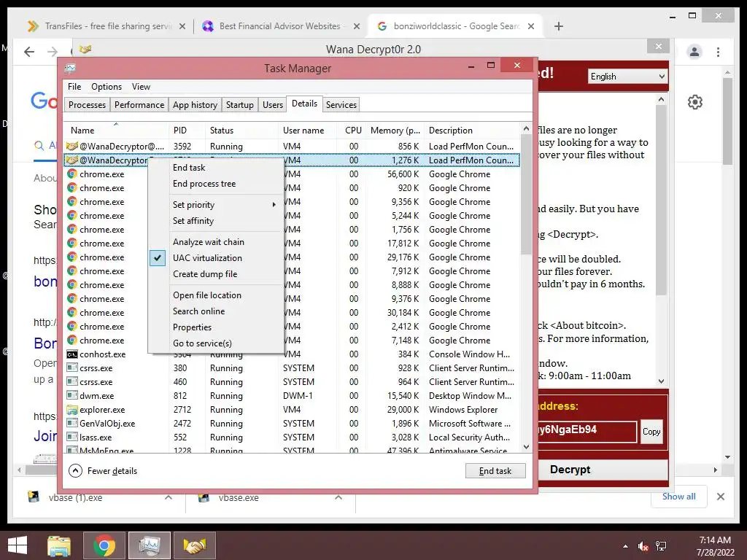Viewport: 747px width, 560px height.
Task: Open Chrome three-dot menu
Action: pyautogui.click(x=718, y=52)
